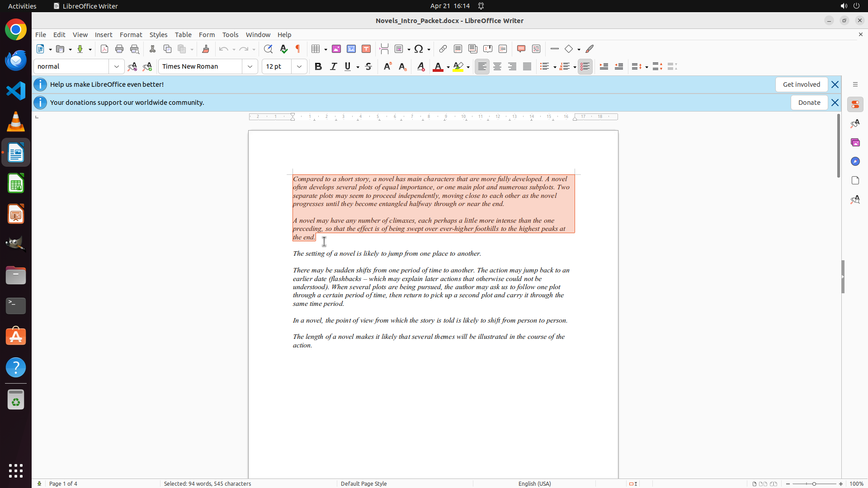Click the Export as PDF icon

click(104, 49)
